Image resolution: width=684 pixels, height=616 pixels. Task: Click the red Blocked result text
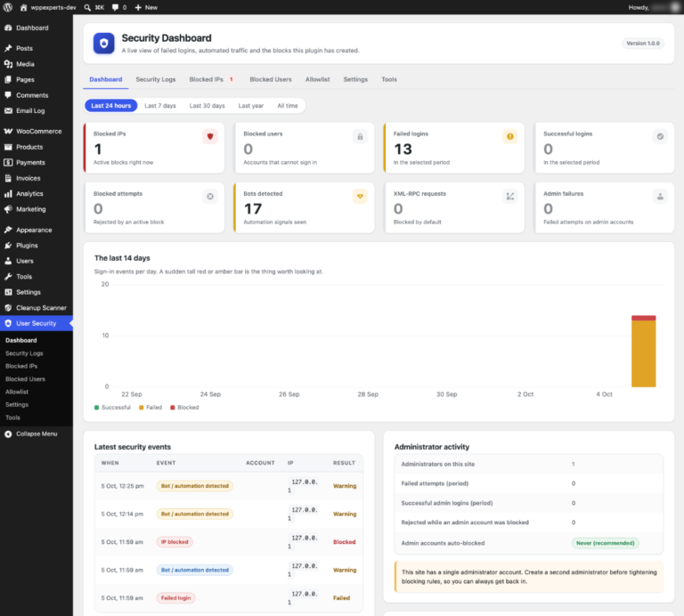[x=344, y=542]
